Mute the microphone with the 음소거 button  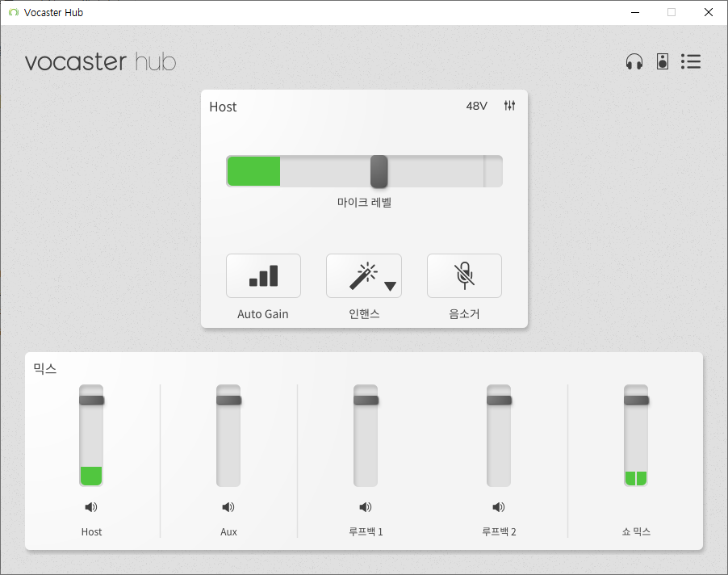click(x=464, y=276)
